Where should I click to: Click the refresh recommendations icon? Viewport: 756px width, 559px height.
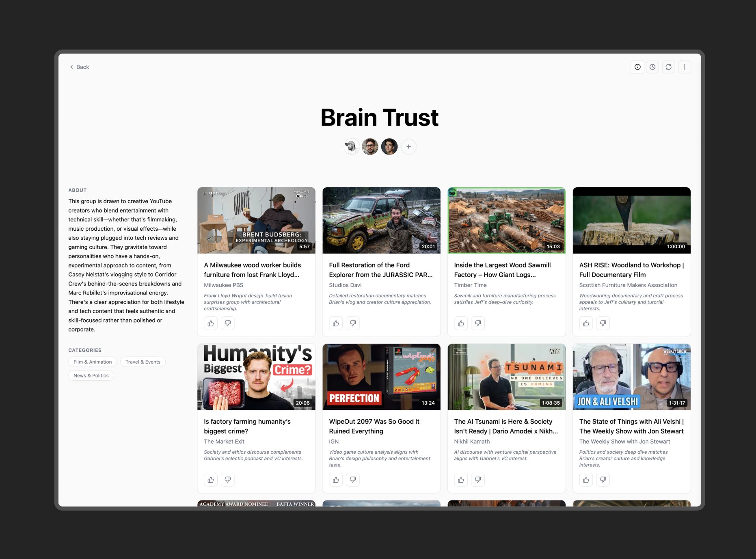[668, 67]
